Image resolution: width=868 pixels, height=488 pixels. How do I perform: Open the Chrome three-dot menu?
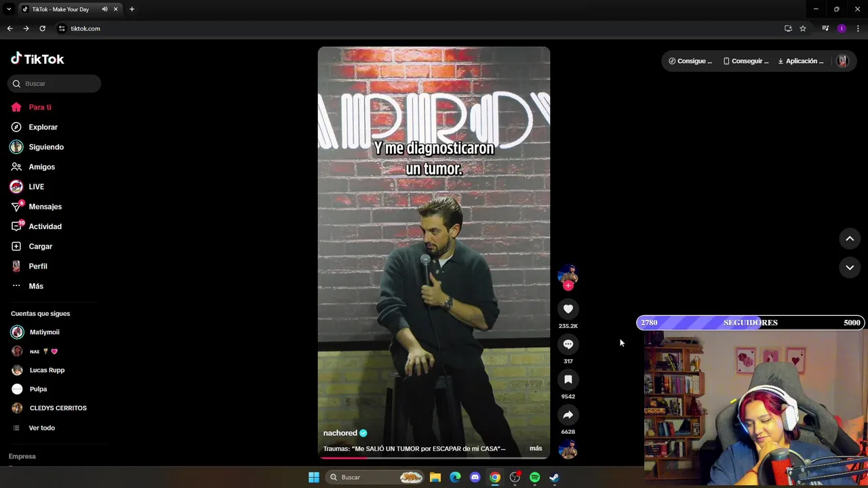coord(859,28)
